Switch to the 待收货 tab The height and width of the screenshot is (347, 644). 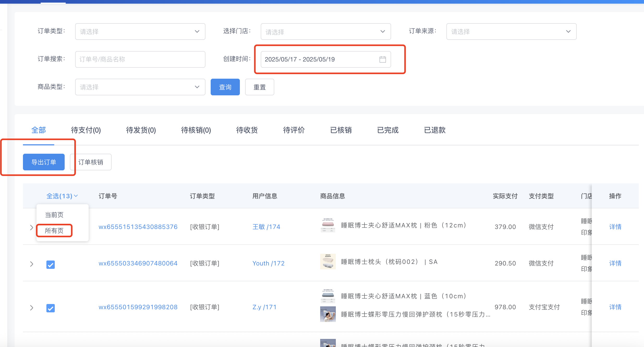[247, 130]
